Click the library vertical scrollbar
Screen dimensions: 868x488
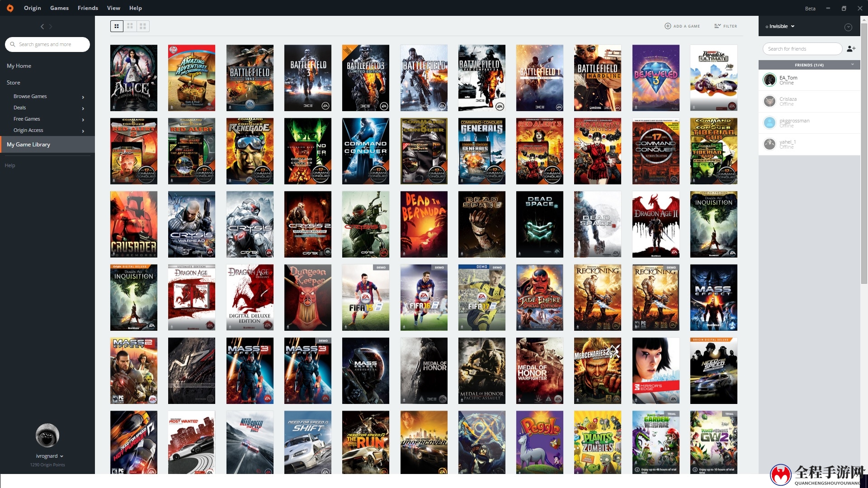(864, 154)
